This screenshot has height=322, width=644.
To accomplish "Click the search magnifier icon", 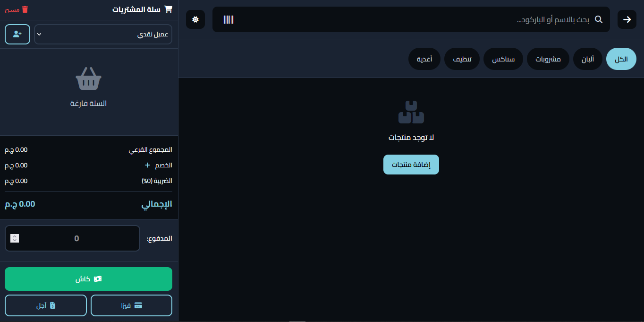I will (x=599, y=19).
